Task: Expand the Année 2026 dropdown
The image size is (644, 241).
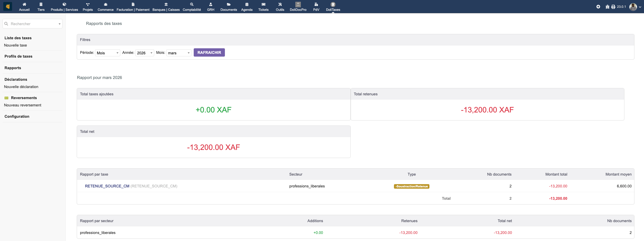Action: click(x=145, y=53)
